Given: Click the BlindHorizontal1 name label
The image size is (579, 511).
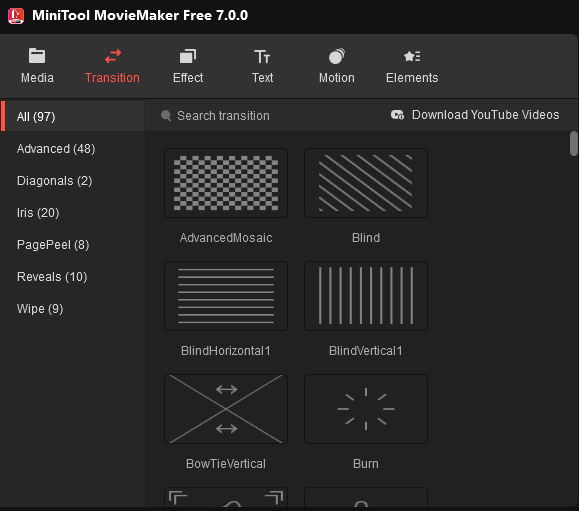Looking at the screenshot, I should (226, 351).
